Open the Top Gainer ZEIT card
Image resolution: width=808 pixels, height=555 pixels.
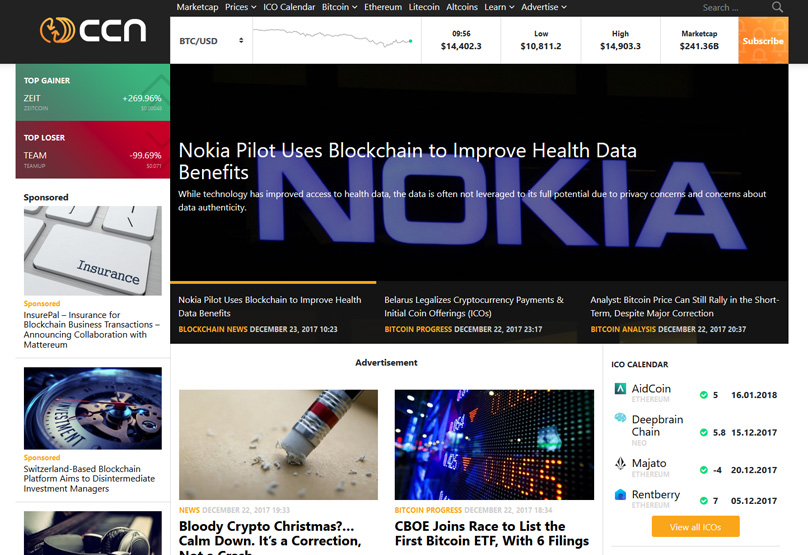click(93, 93)
